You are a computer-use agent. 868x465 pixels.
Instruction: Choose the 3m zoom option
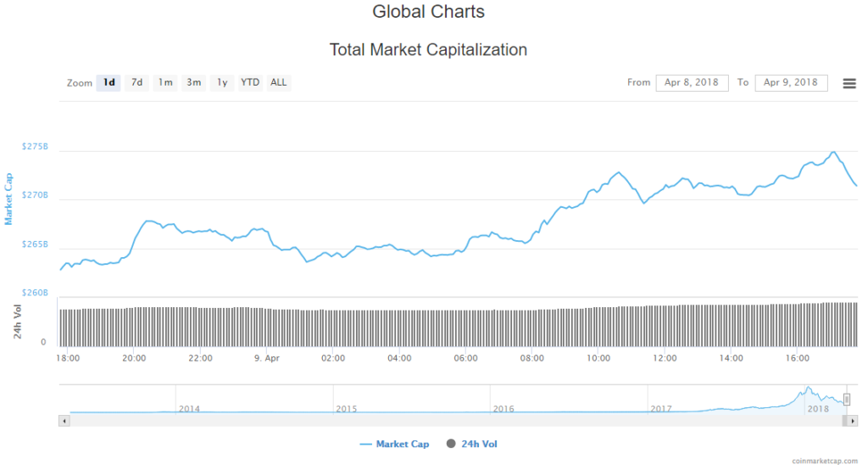[194, 82]
